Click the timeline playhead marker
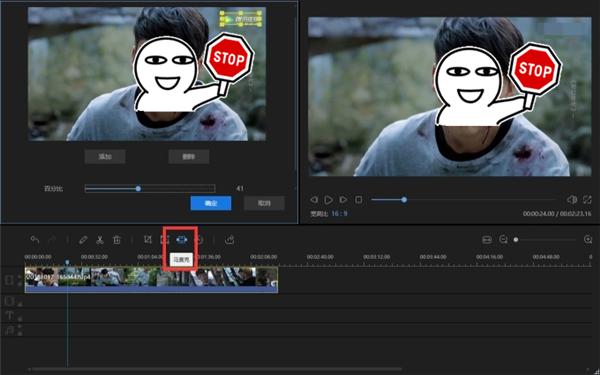 click(x=67, y=262)
